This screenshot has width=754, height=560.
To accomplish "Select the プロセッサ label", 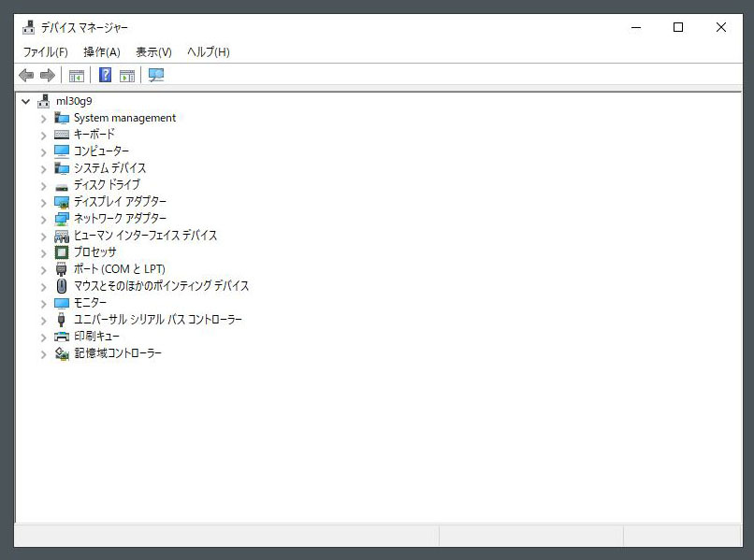I will tap(94, 251).
